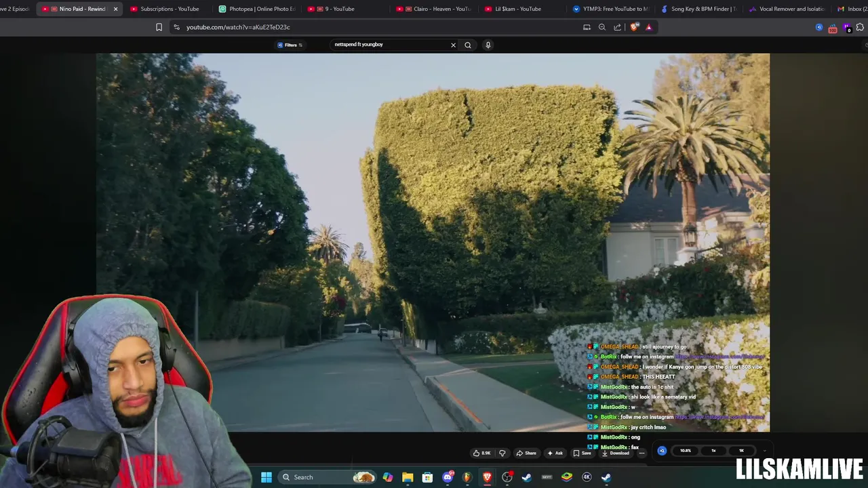Click the Windows taskbar Search box
This screenshot has width=868, height=488.
pyautogui.click(x=328, y=477)
